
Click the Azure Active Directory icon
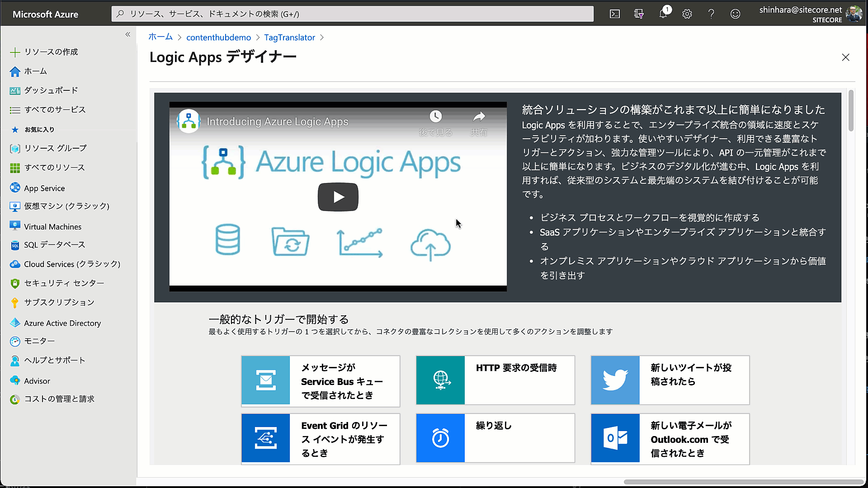15,323
